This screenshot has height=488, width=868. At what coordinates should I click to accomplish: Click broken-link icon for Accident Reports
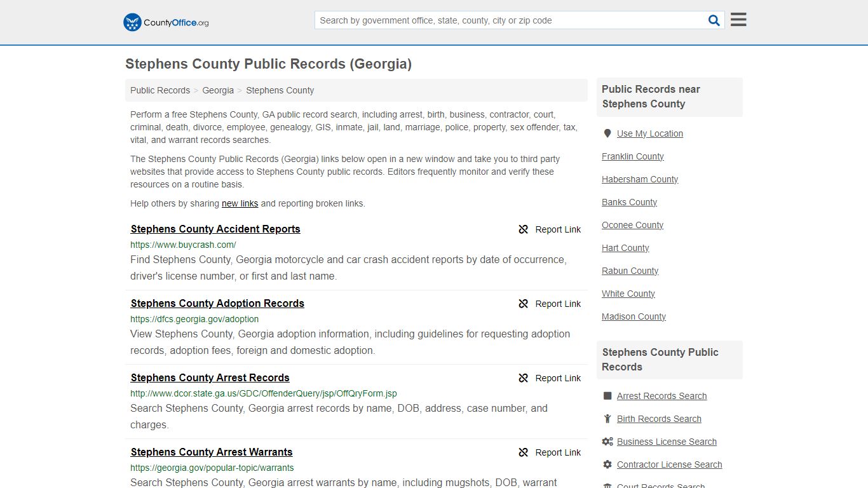coord(524,229)
